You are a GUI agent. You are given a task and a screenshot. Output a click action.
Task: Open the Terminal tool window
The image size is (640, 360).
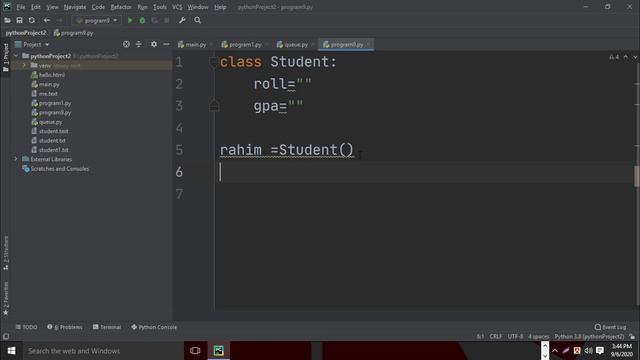pyautogui.click(x=107, y=327)
